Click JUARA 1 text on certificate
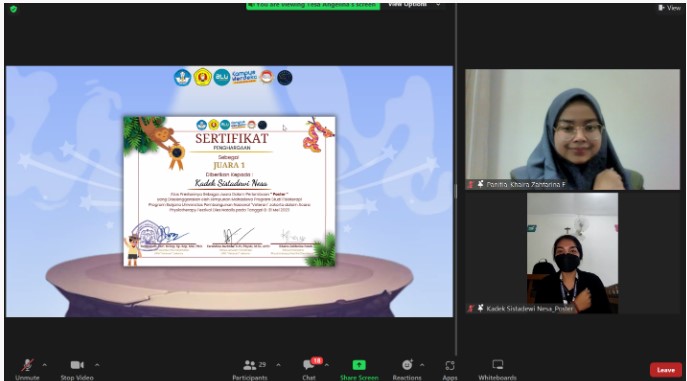The height and width of the screenshot is (381, 687). coord(229,165)
